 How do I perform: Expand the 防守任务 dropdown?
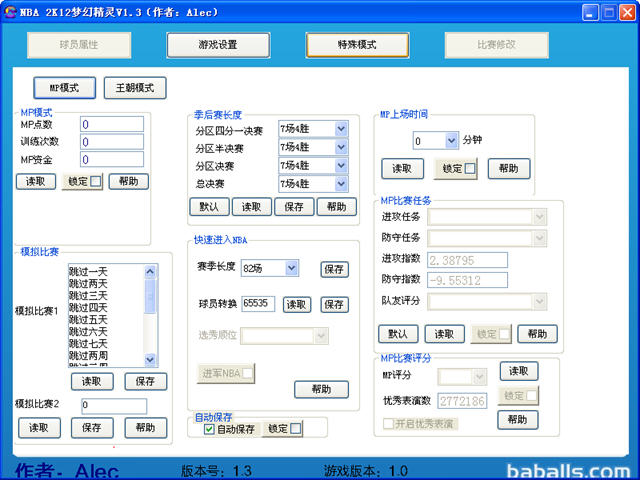click(x=539, y=238)
